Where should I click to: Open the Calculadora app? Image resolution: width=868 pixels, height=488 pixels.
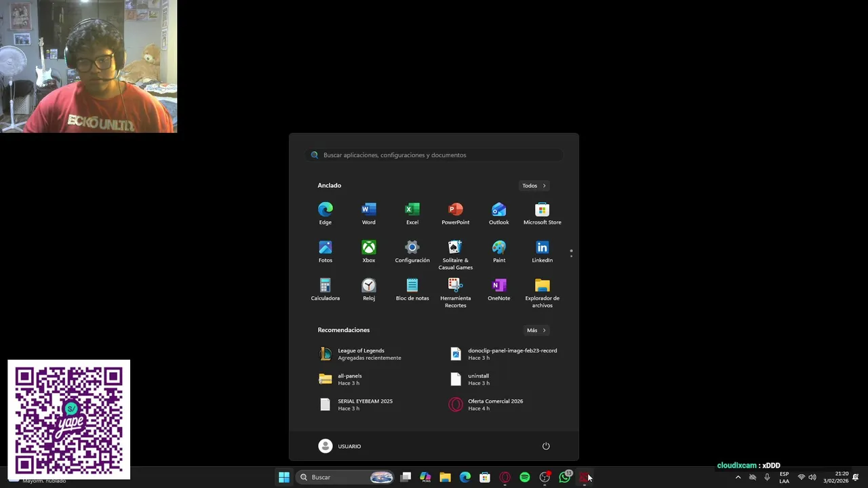(325, 289)
